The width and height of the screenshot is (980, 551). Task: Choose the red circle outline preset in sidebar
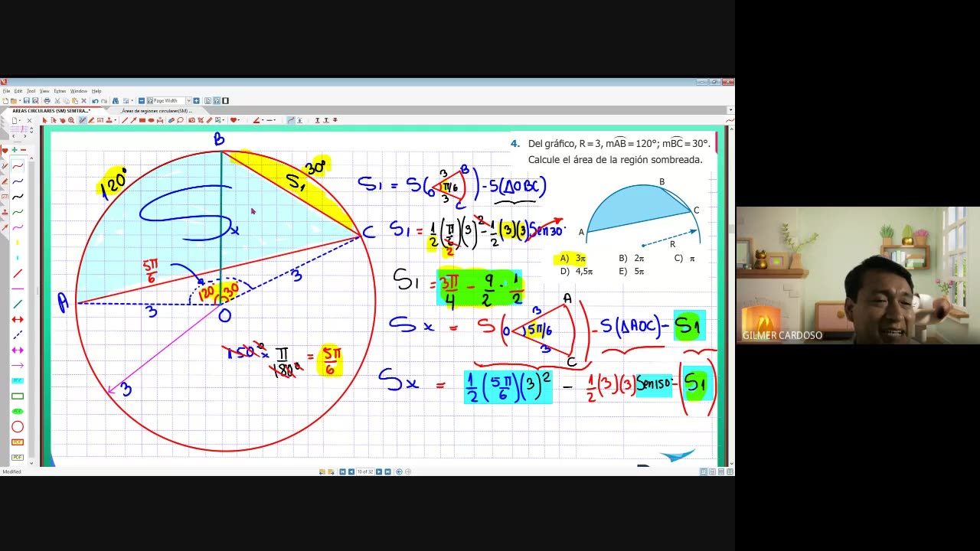(x=18, y=426)
